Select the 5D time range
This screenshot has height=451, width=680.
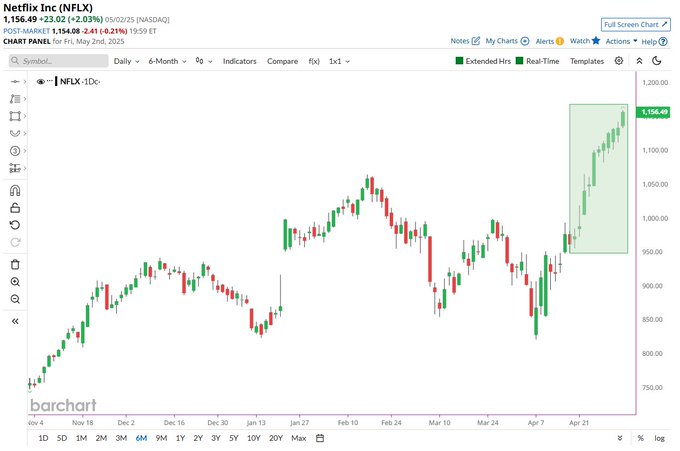click(x=62, y=438)
